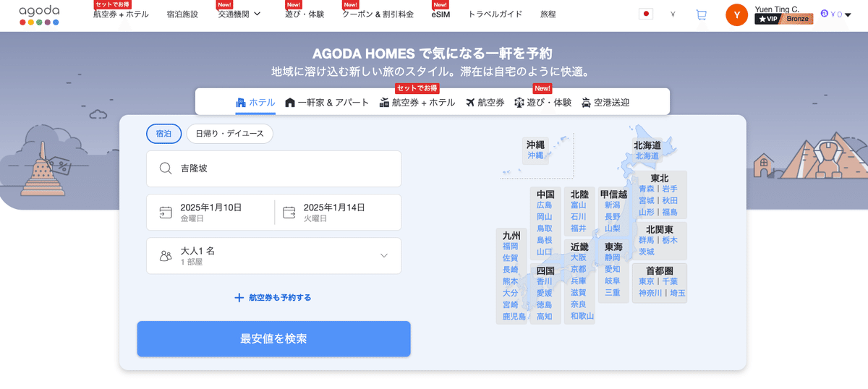Image resolution: width=868 pixels, height=389 pixels.
Task: Click the check-in calendar icon
Action: tap(166, 213)
